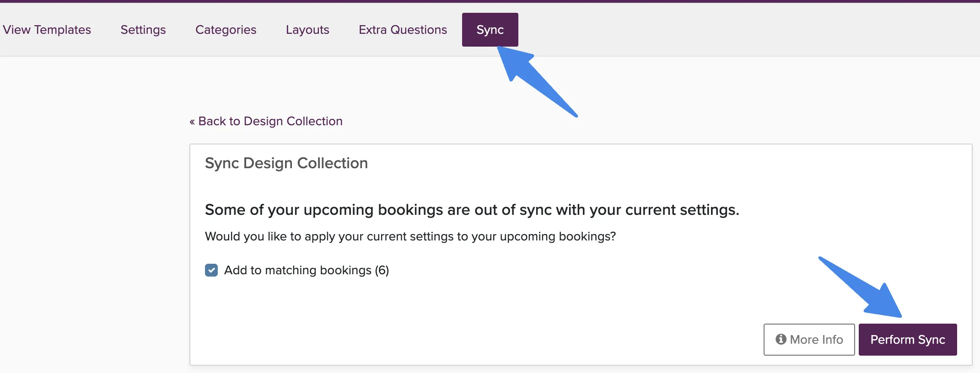The image size is (980, 373).
Task: Click the Sync Design Collection heading
Action: click(286, 163)
